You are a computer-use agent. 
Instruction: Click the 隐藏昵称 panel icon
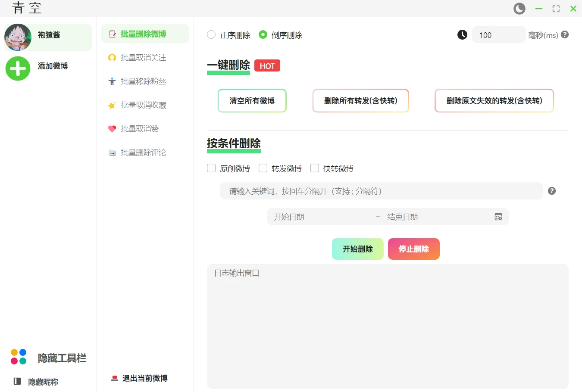point(17,381)
